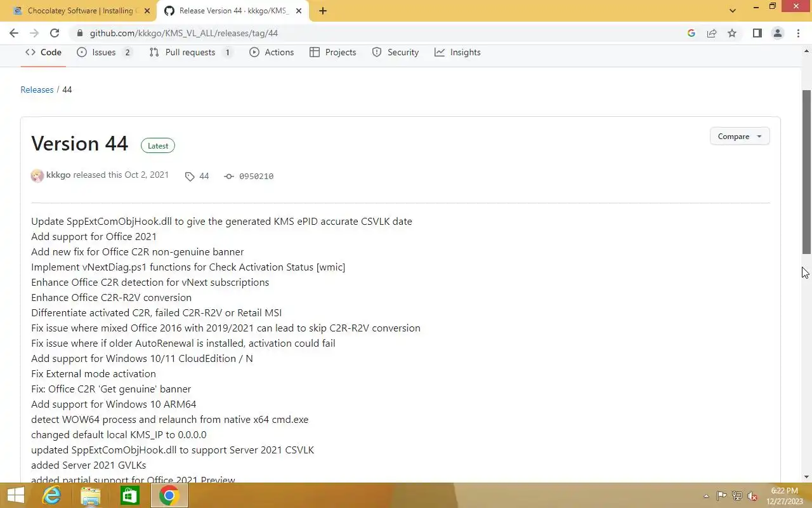The height and width of the screenshot is (508, 812).
Task: Open Windows Store from taskbar
Action: click(130, 495)
